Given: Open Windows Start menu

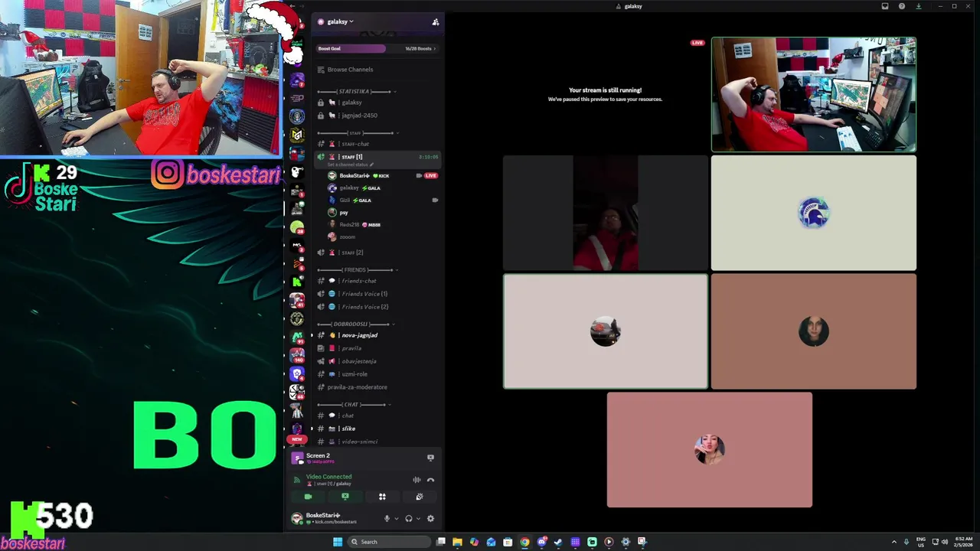Looking at the screenshot, I should pos(338,542).
